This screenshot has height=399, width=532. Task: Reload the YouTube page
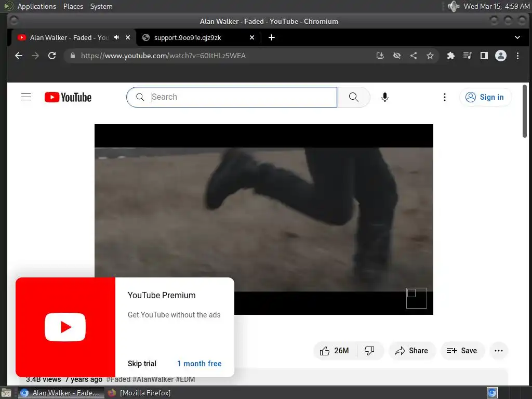pos(52,56)
